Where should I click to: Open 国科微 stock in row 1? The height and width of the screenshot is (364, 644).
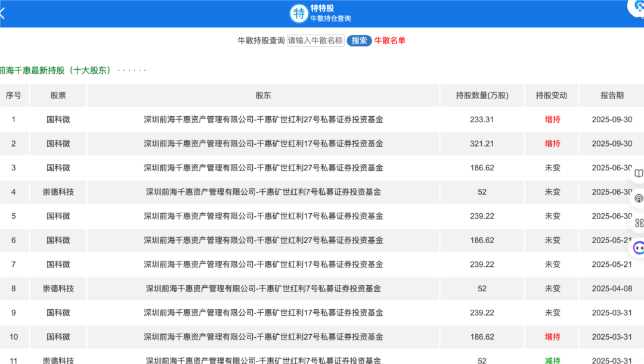click(58, 119)
